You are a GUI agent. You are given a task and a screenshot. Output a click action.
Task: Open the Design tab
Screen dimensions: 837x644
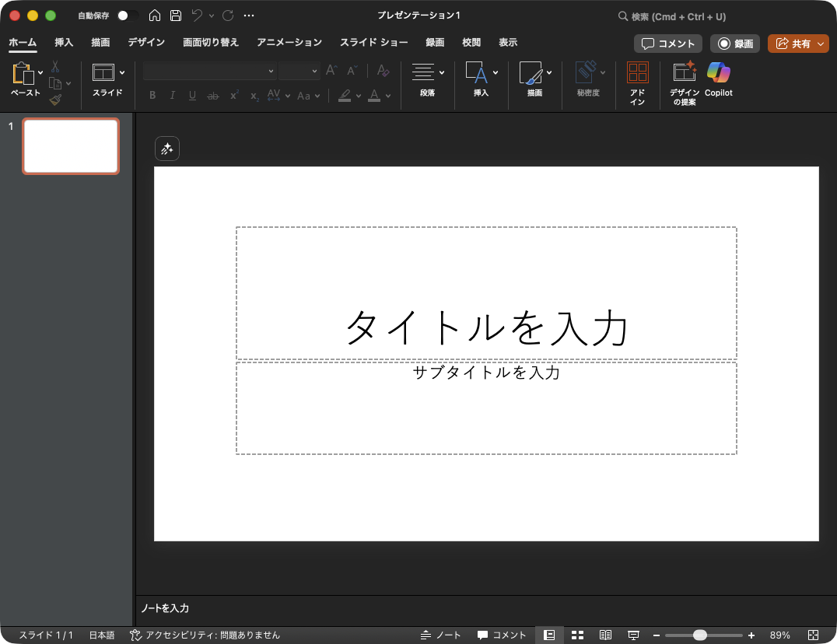click(146, 43)
